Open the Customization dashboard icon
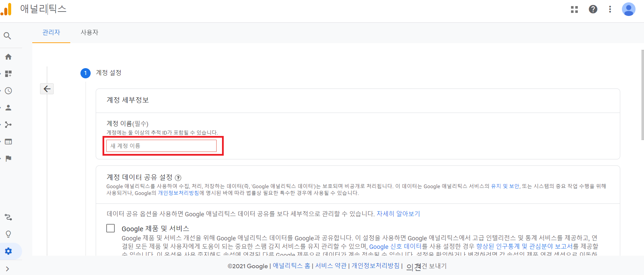The height and width of the screenshot is (275, 644). 8,74
